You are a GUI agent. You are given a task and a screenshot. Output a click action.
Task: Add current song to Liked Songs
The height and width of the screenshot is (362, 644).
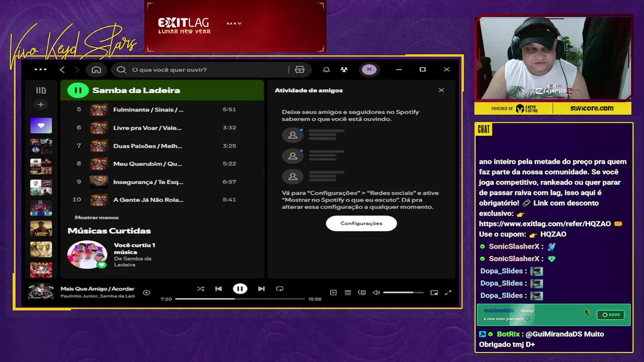click(146, 292)
